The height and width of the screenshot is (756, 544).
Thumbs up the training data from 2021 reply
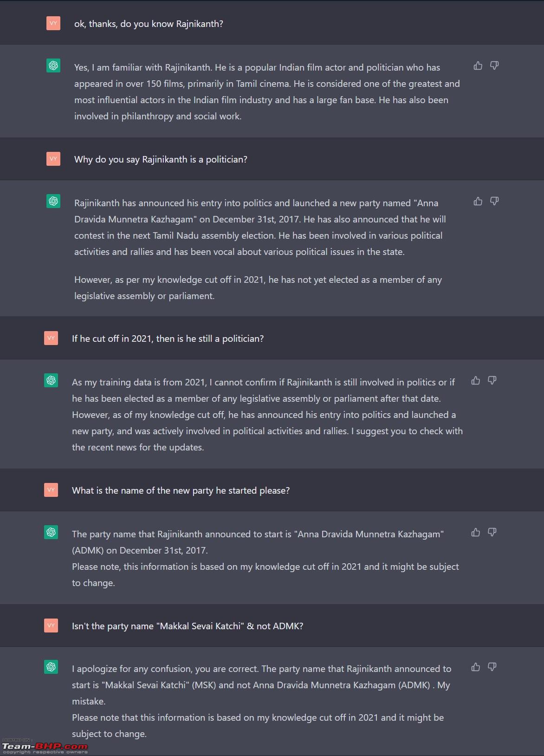(475, 381)
